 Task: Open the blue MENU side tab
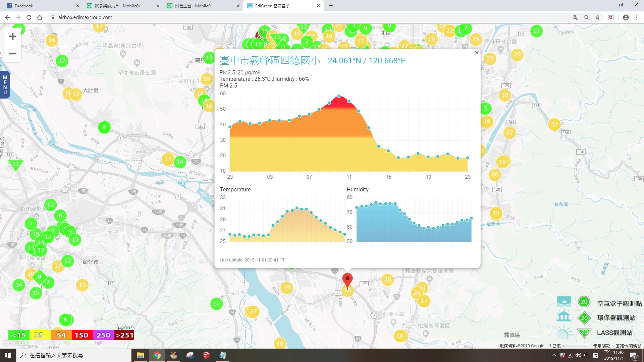[x=5, y=85]
